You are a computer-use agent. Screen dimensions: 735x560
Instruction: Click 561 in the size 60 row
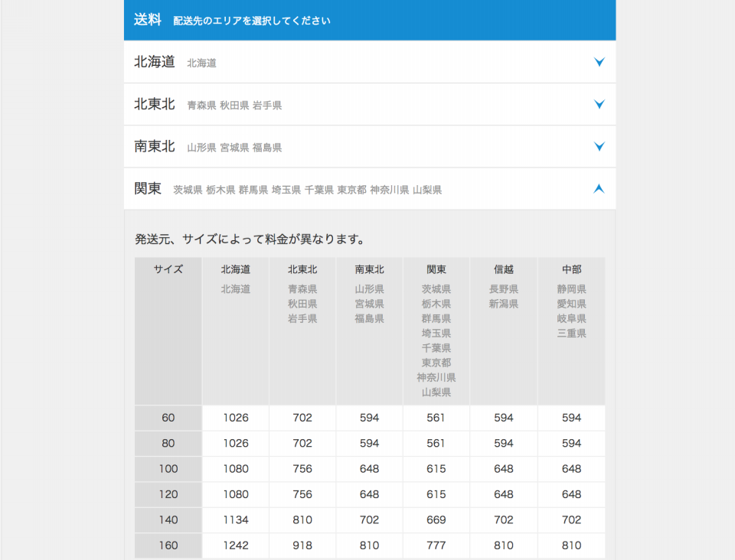click(436, 418)
